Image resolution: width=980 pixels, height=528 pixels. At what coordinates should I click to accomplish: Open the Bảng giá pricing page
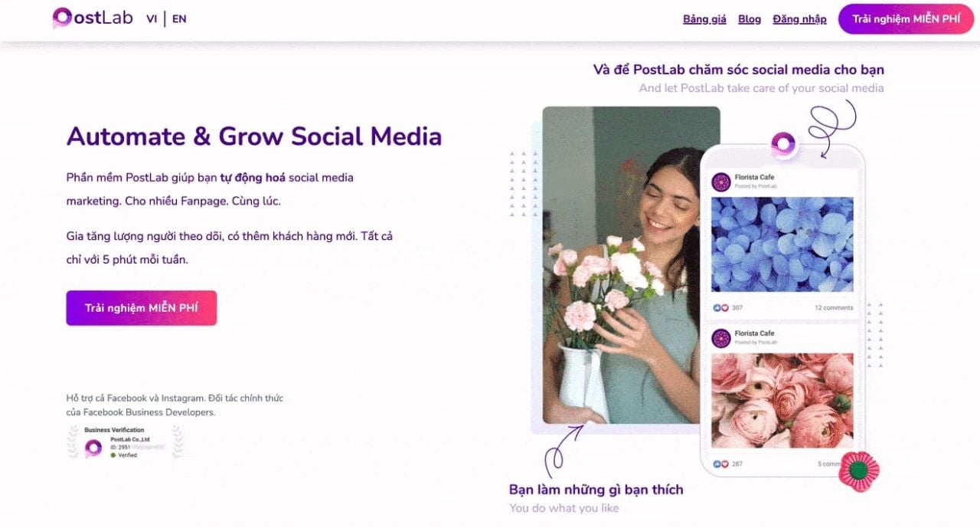[x=704, y=19]
